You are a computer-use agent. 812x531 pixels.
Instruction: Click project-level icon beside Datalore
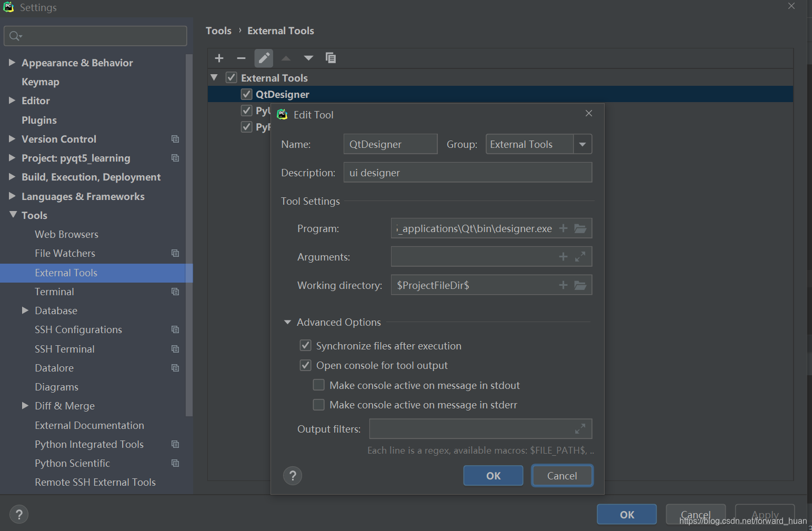click(x=175, y=368)
